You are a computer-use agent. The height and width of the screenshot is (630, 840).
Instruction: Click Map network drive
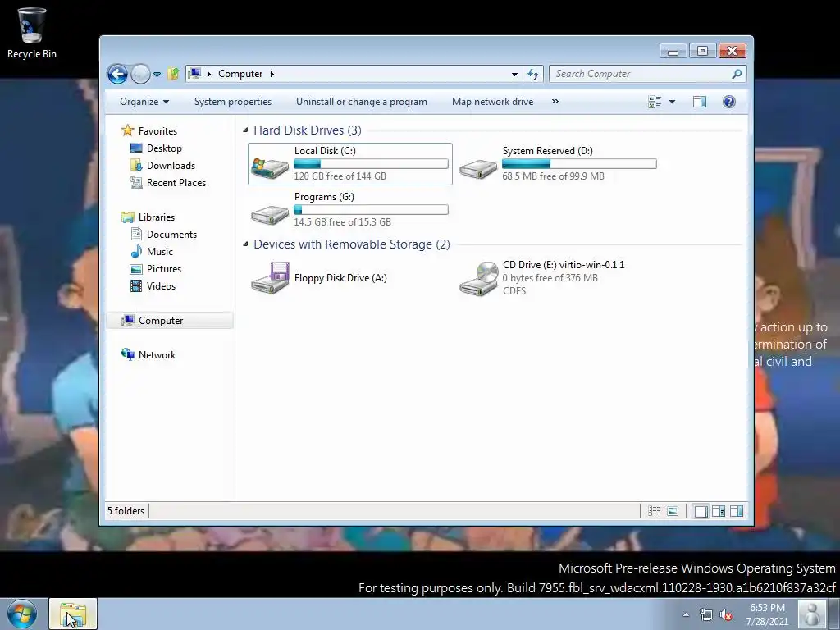tap(492, 102)
